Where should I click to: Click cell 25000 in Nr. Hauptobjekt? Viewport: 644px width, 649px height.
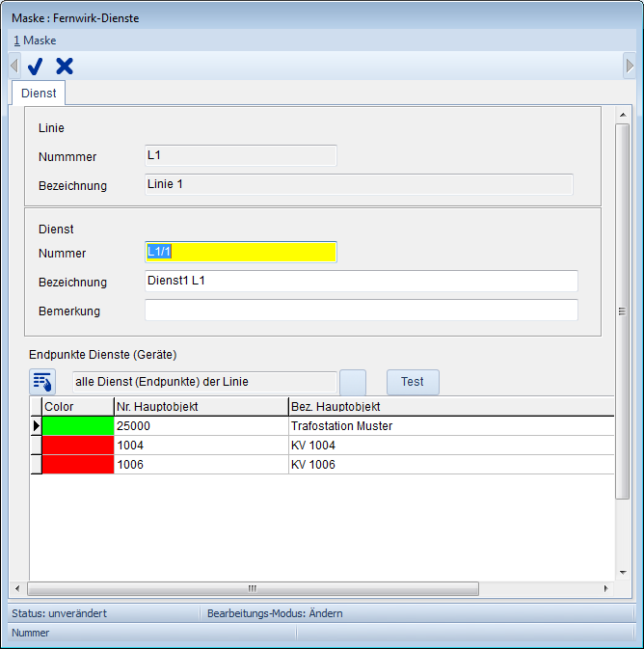click(x=201, y=426)
